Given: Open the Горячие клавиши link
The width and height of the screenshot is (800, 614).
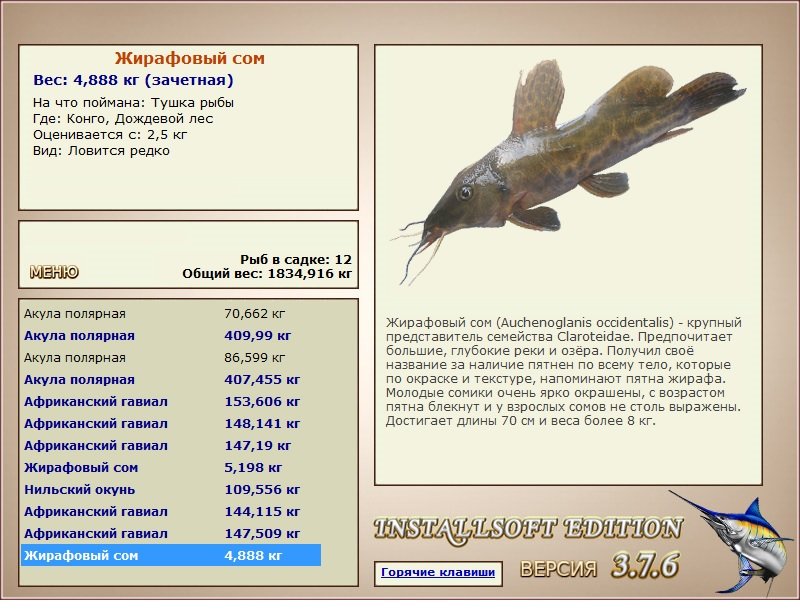Looking at the screenshot, I should pos(438,573).
